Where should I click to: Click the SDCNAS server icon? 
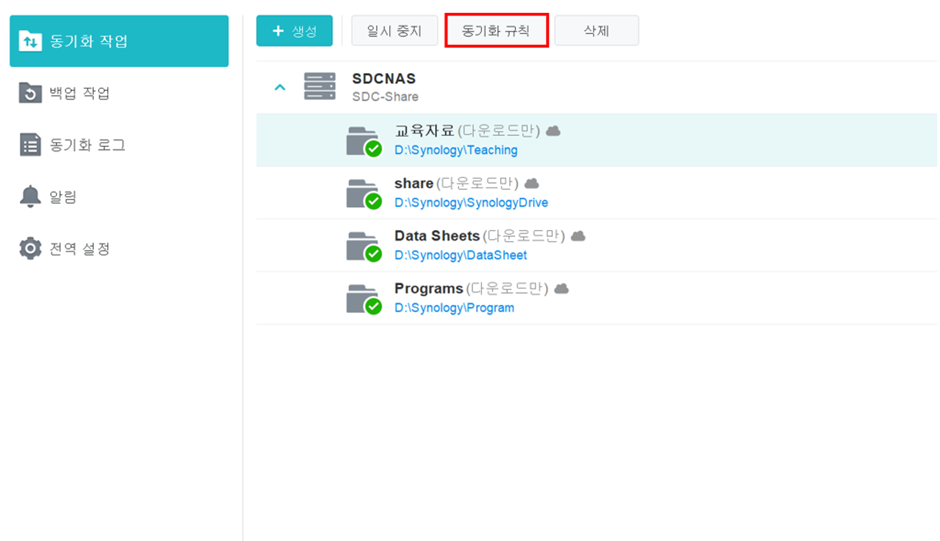point(320,87)
